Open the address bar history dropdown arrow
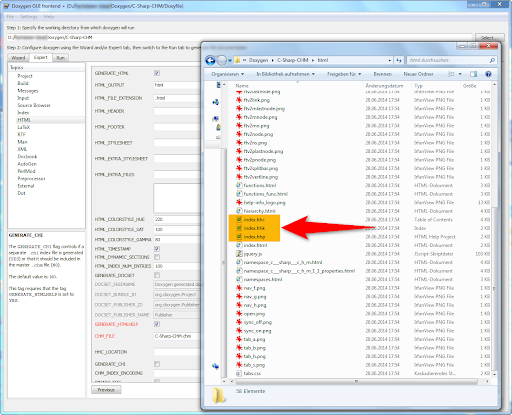512x415 pixels. 390,60
